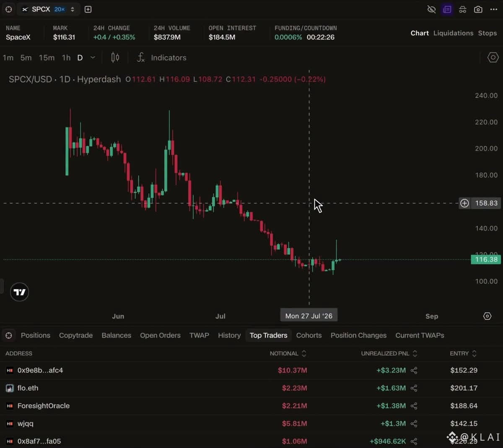Viewport: 503px width, 448px height.
Task: Open trader wjqq
Action: [x=25, y=424]
